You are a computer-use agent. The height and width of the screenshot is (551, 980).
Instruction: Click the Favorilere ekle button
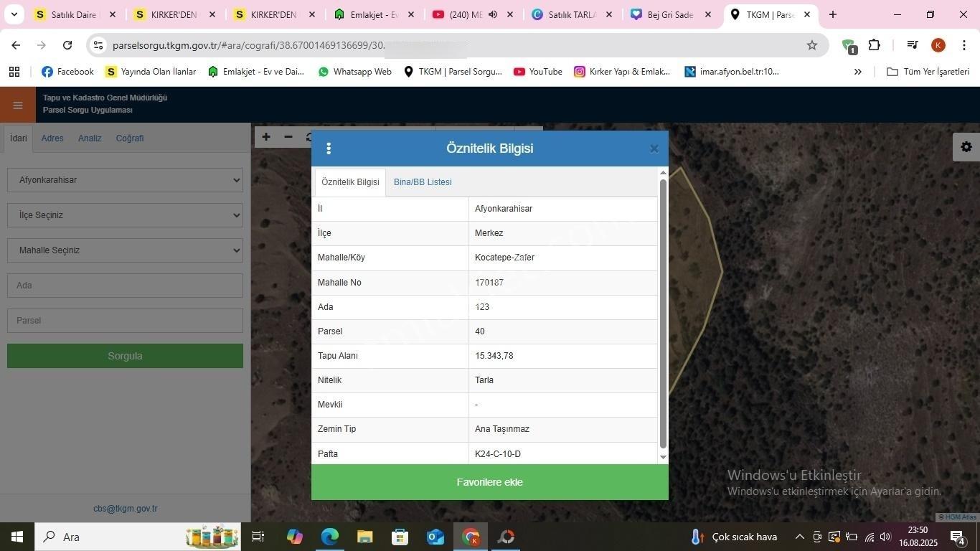coord(490,482)
